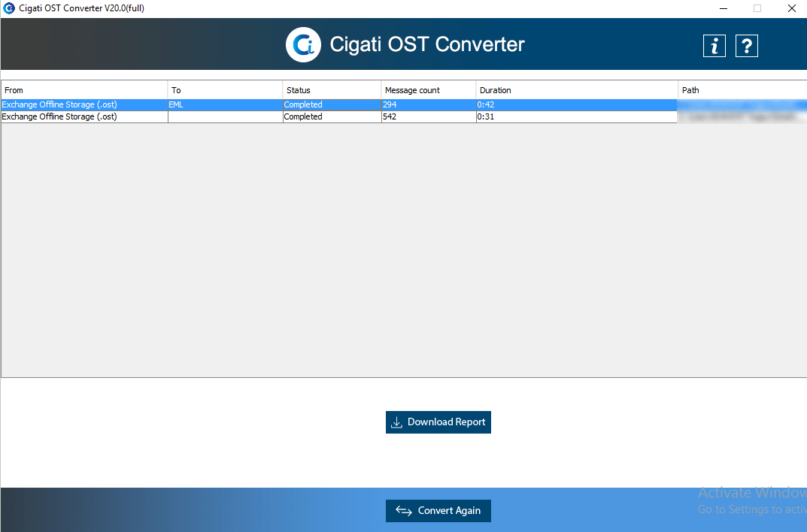
Task: Select the message count 542 cell
Action: pos(429,116)
